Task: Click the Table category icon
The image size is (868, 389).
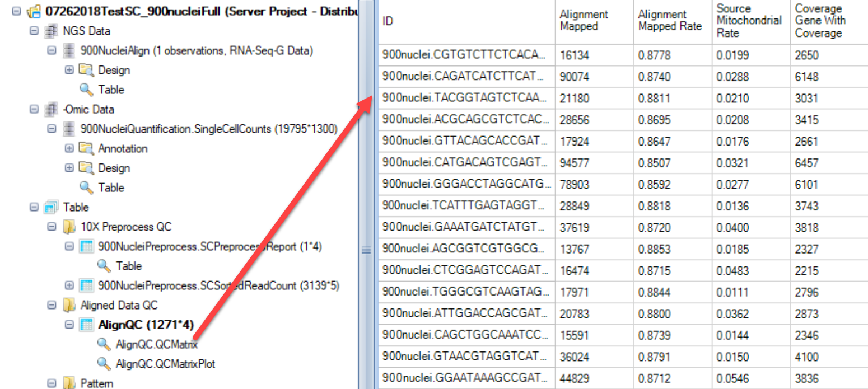Action: tap(51, 207)
